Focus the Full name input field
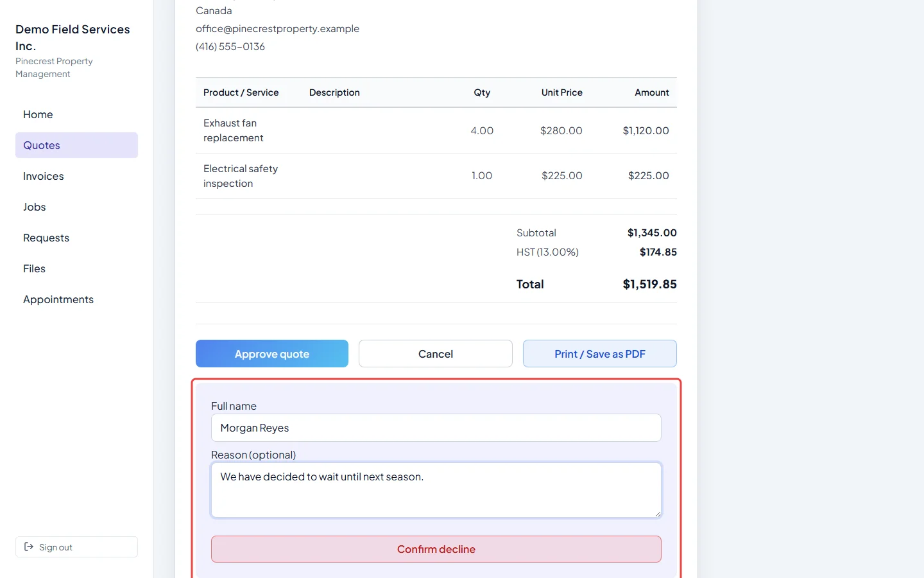Image resolution: width=924 pixels, height=578 pixels. click(436, 428)
